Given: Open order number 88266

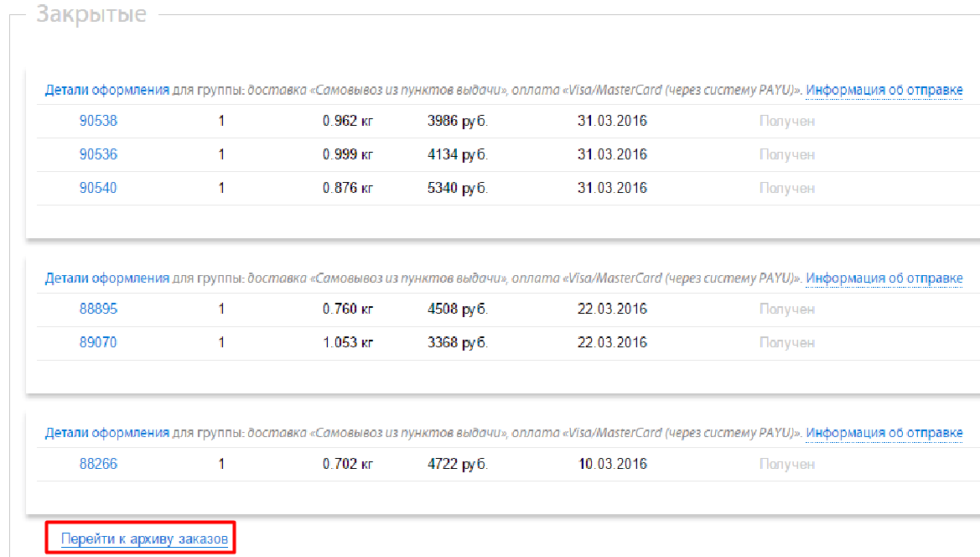Looking at the screenshot, I should [98, 464].
